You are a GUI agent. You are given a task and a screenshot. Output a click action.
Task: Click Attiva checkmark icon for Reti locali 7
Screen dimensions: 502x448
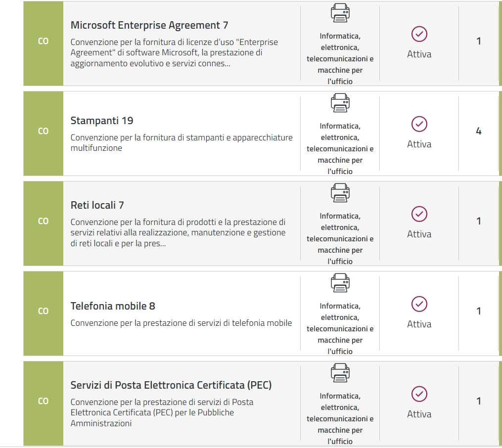(419, 214)
